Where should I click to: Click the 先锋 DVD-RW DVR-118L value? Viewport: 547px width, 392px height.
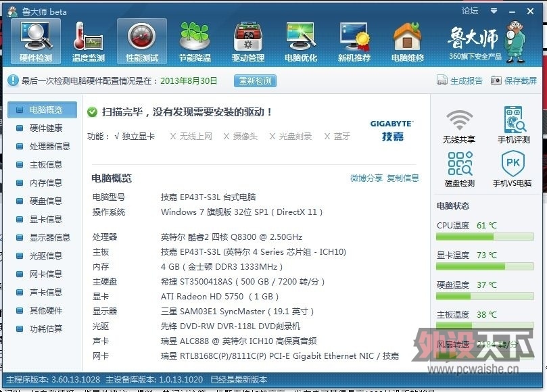point(231,326)
